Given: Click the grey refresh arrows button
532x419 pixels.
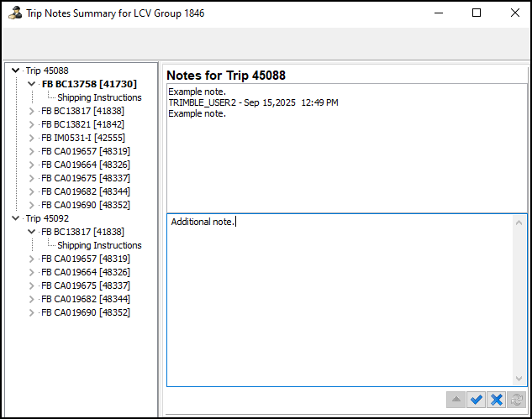Looking at the screenshot, I should [x=516, y=400].
